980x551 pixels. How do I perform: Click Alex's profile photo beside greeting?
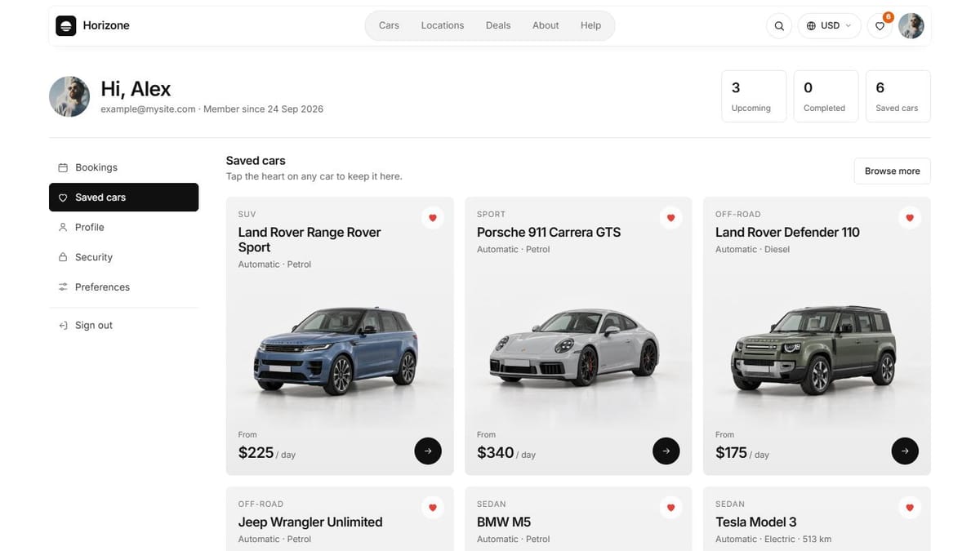pyautogui.click(x=69, y=96)
